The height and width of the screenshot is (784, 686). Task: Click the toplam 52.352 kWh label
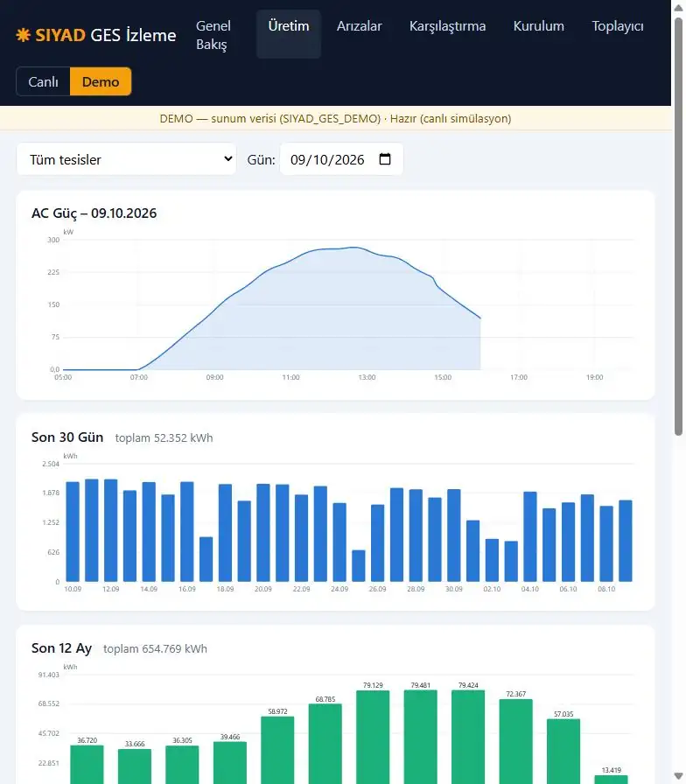(x=164, y=438)
